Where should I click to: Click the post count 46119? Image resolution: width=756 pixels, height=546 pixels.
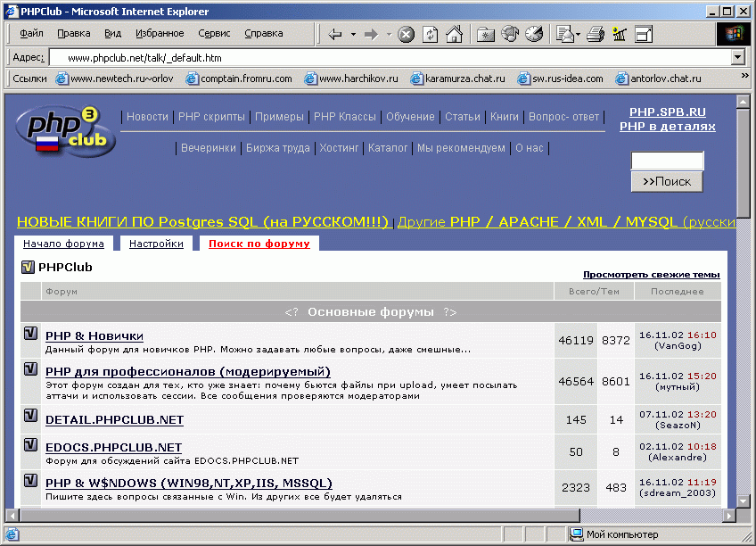(x=576, y=341)
